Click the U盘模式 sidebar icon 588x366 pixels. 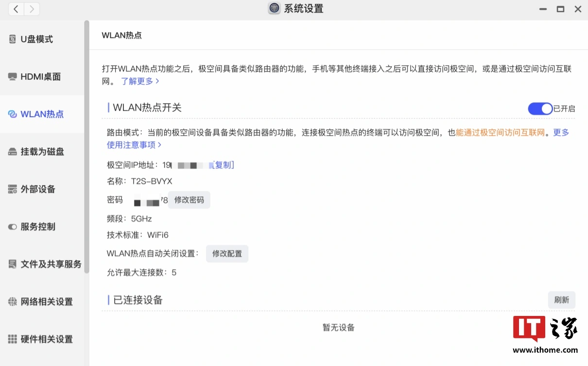pos(13,39)
